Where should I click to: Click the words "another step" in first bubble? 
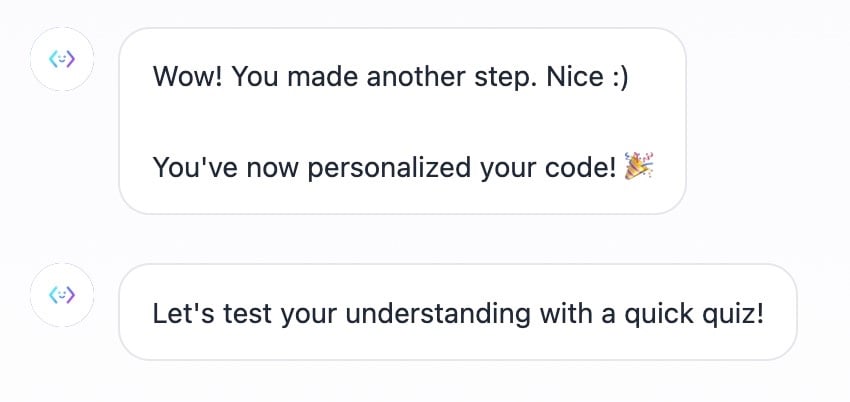point(452,77)
